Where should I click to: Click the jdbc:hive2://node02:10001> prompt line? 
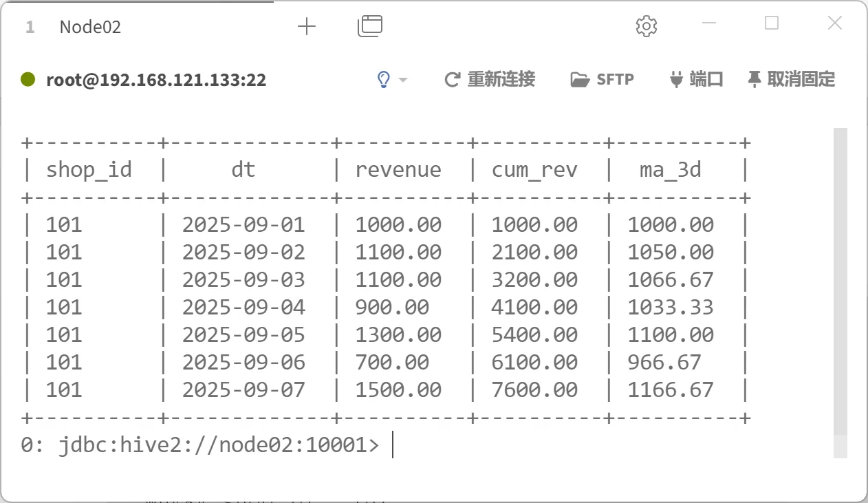click(x=199, y=445)
